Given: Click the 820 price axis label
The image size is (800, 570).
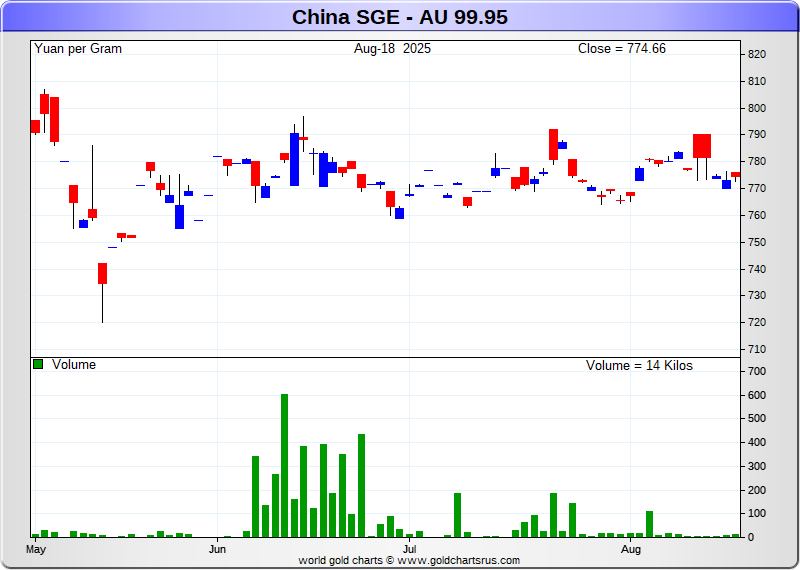Looking at the screenshot, I should (757, 55).
